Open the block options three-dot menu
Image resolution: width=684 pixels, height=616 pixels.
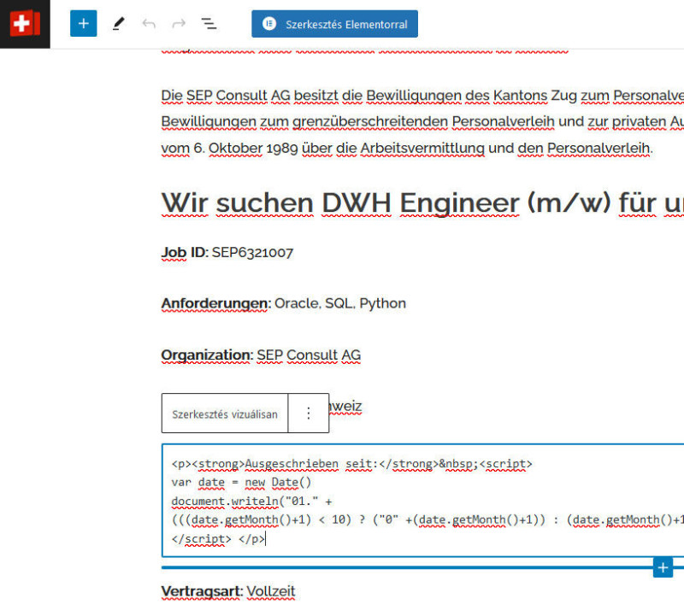(309, 414)
